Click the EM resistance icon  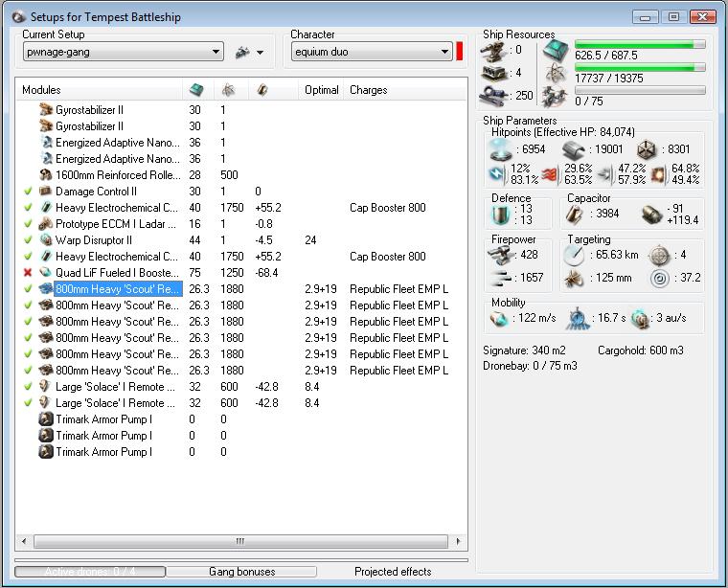tap(497, 174)
